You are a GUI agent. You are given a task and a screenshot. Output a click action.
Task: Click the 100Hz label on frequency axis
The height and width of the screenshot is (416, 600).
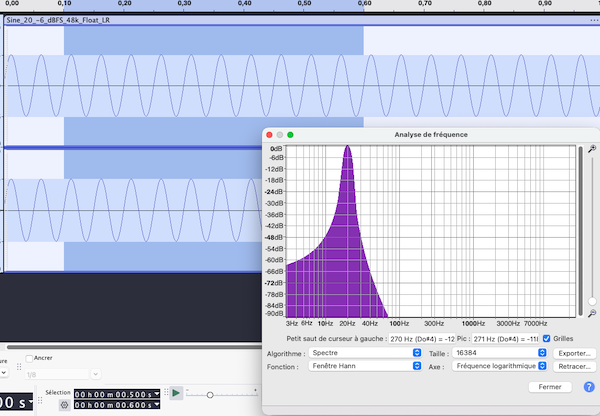[x=399, y=324]
